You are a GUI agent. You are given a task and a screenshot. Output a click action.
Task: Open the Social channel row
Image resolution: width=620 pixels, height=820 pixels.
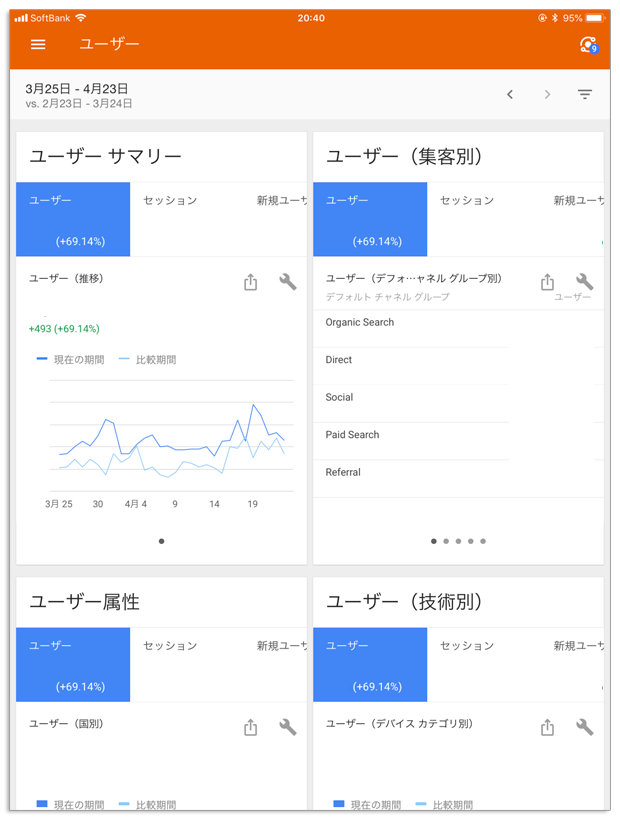click(458, 404)
